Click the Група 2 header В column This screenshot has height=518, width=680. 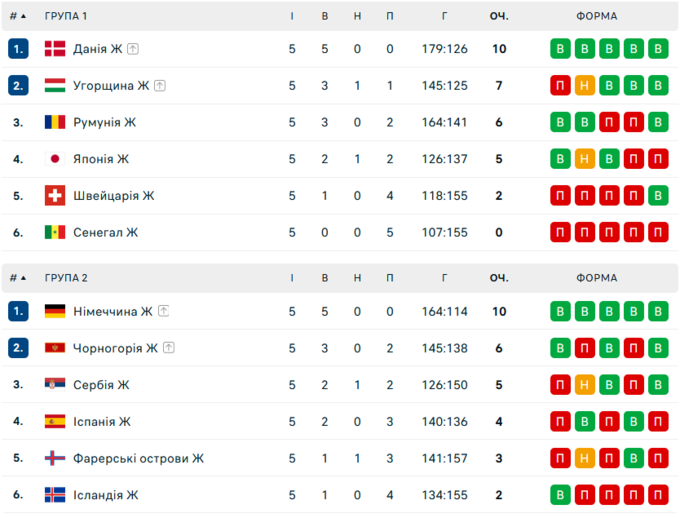click(x=325, y=278)
